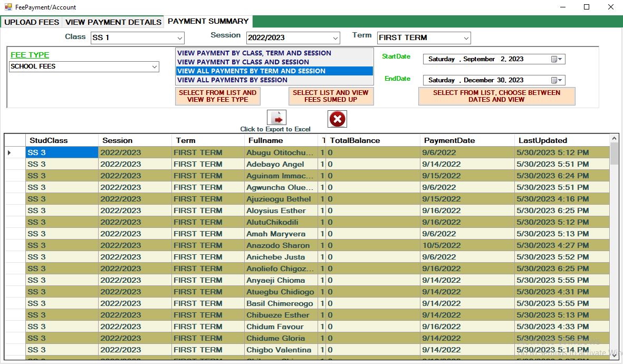Image resolution: width=623 pixels, height=364 pixels.
Task: Minimize the FeePayment/Account window
Action: pos(563,7)
